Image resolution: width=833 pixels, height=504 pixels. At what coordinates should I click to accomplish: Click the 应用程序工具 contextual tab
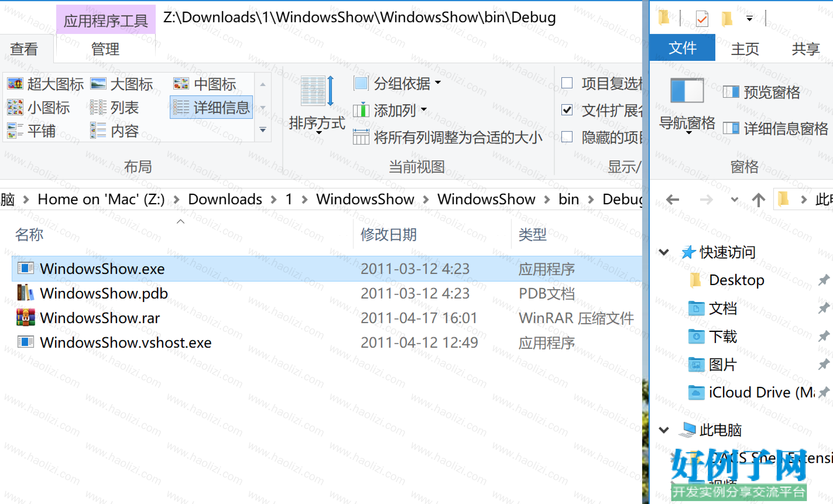(106, 20)
